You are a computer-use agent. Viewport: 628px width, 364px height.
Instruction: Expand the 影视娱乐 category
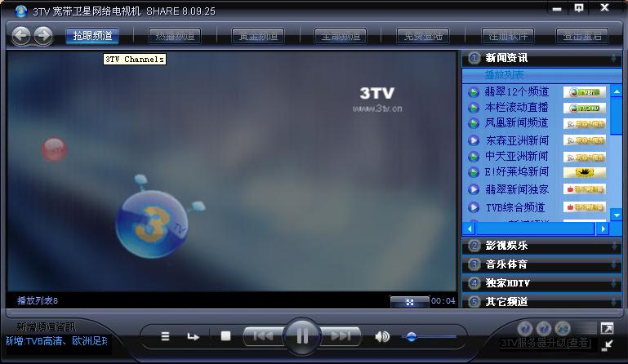point(507,246)
